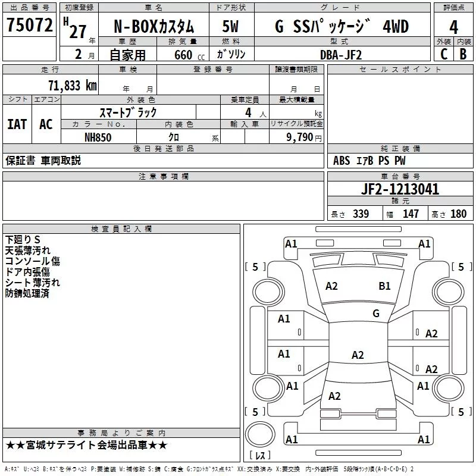This screenshot has height=476, width=476.
Task: Click the recycle deposit 9,790円
Action: pyautogui.click(x=304, y=137)
